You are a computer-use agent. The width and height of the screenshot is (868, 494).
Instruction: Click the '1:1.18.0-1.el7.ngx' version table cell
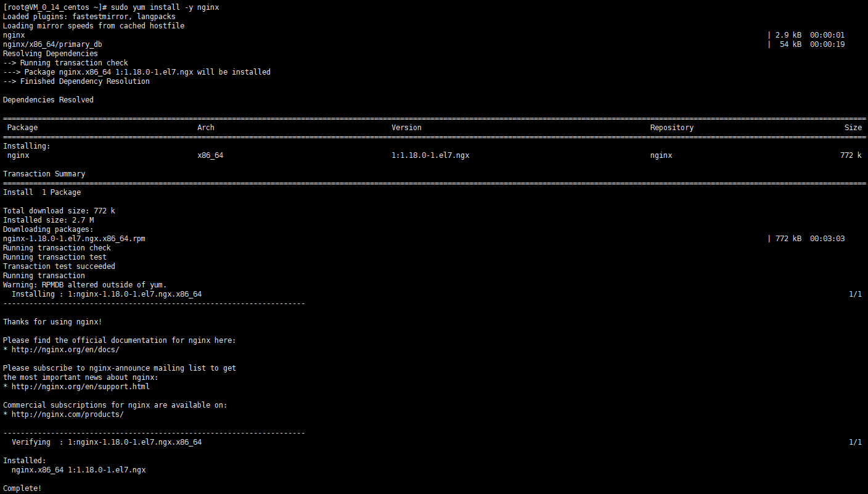(430, 155)
